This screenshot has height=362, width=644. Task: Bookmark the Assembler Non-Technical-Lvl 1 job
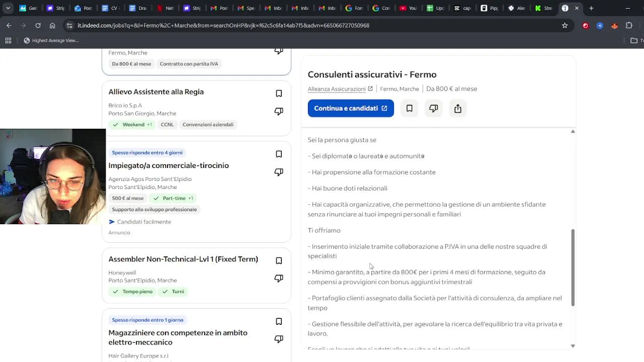click(279, 260)
